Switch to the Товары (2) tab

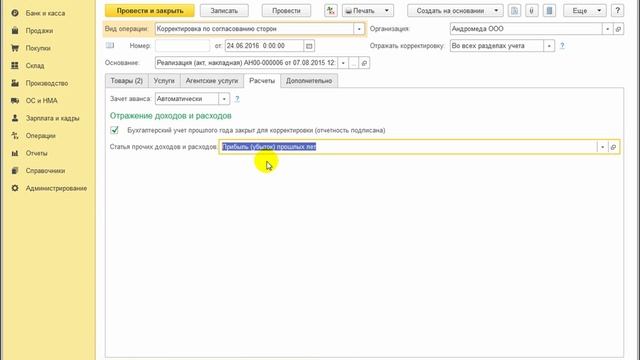pyautogui.click(x=127, y=81)
